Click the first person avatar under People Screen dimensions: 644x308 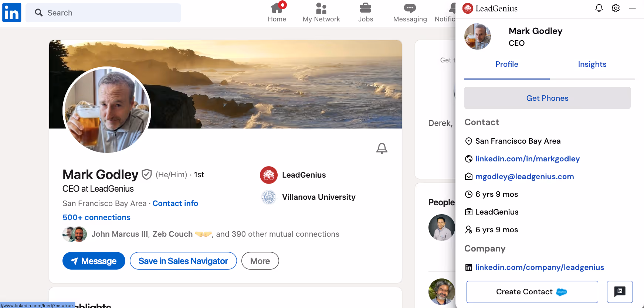(x=442, y=227)
